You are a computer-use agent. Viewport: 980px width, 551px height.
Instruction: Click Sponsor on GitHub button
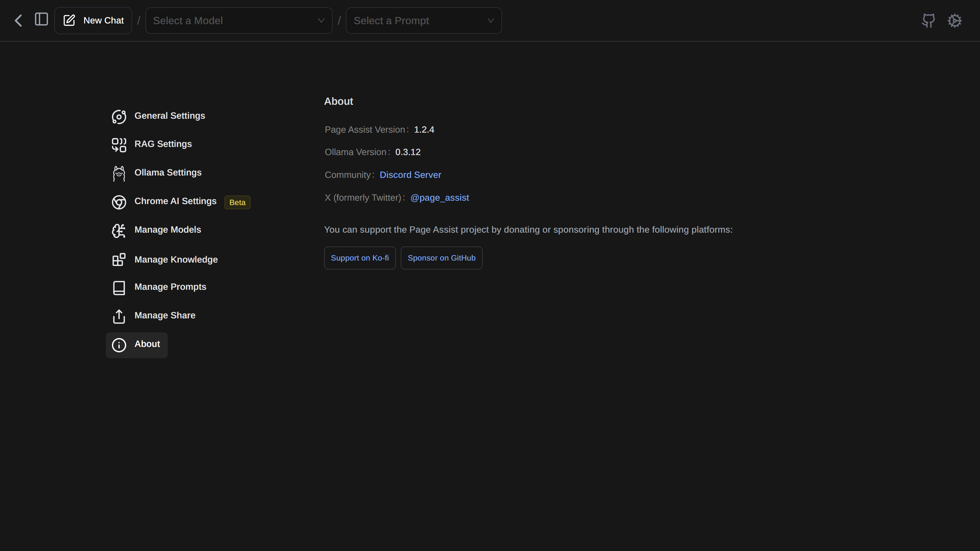pos(441,258)
